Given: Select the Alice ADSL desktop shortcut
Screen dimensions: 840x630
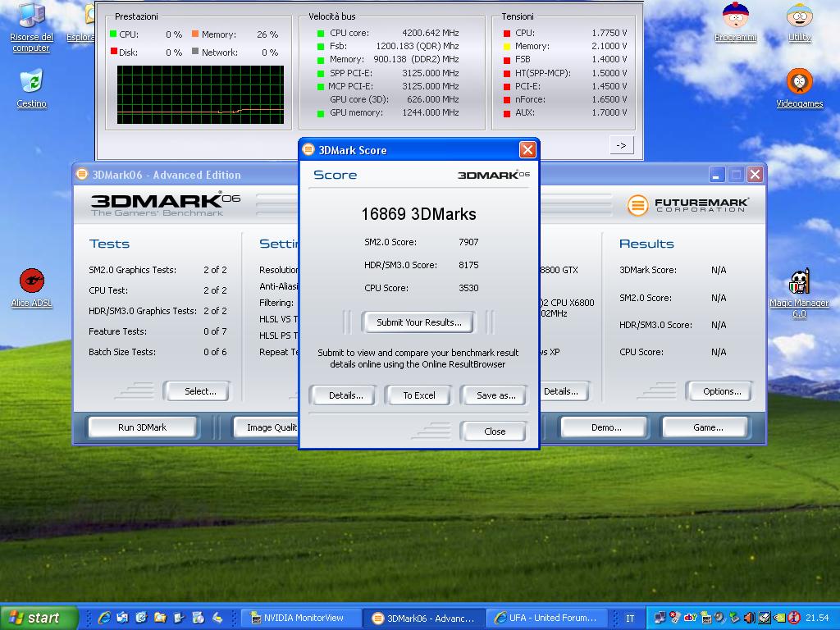Looking at the screenshot, I should (32, 288).
